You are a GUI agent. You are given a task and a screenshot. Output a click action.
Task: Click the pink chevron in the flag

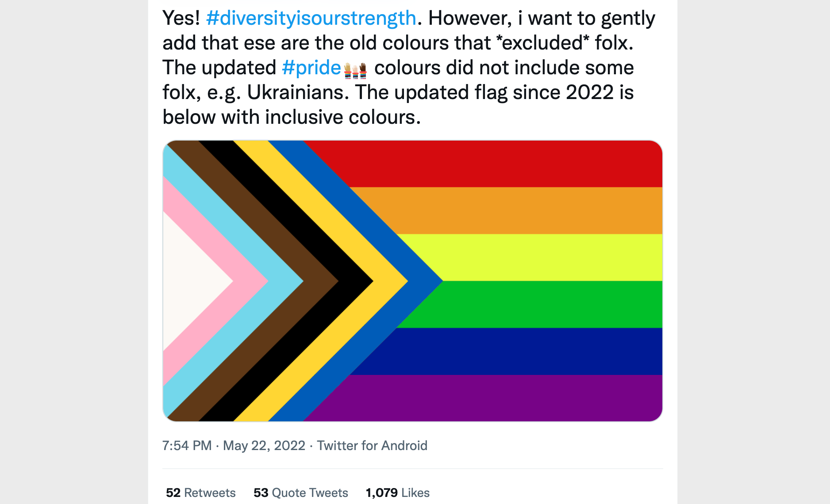pos(250,281)
